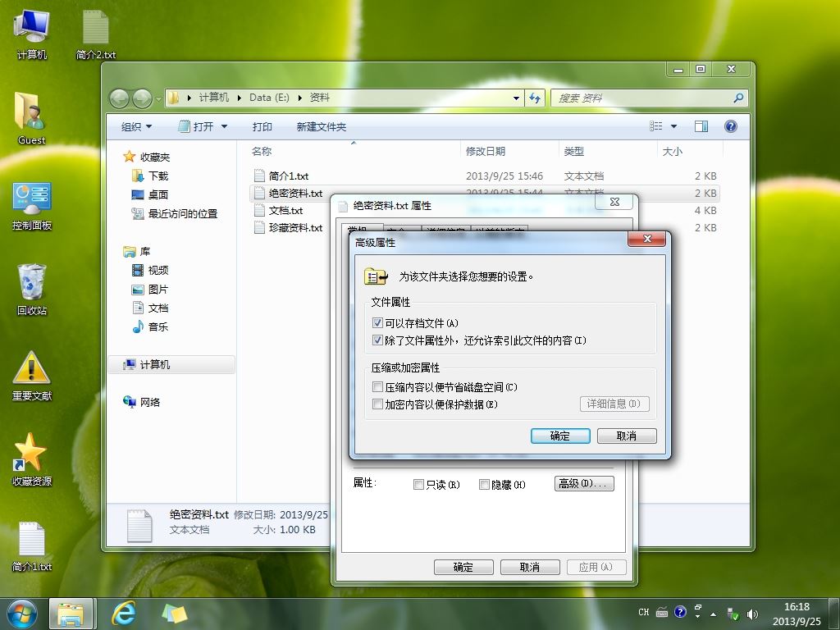Enable 加密内容以便保护数据 checkbox
Screen dimensions: 840x630
(377, 404)
